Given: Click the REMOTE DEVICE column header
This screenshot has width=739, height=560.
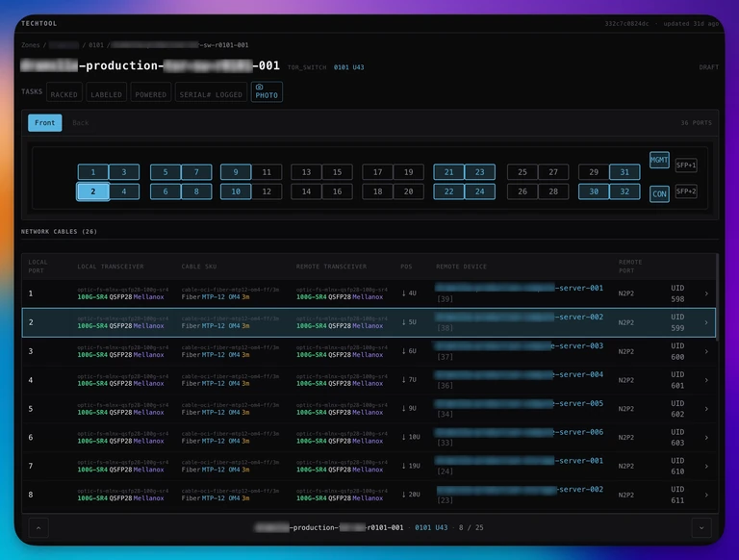Looking at the screenshot, I should (x=461, y=267).
